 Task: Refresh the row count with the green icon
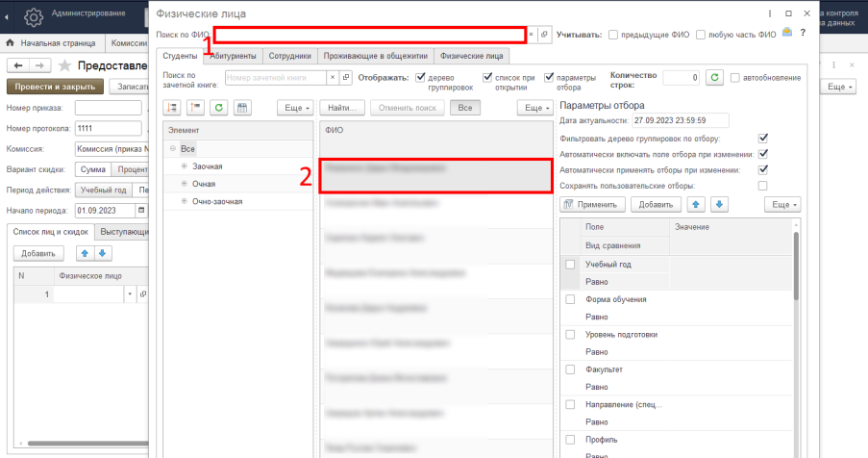714,78
